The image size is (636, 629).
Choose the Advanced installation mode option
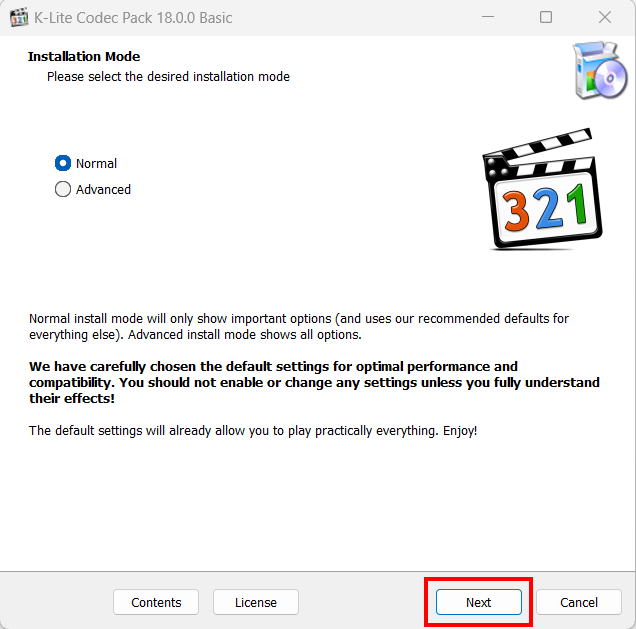pos(63,189)
